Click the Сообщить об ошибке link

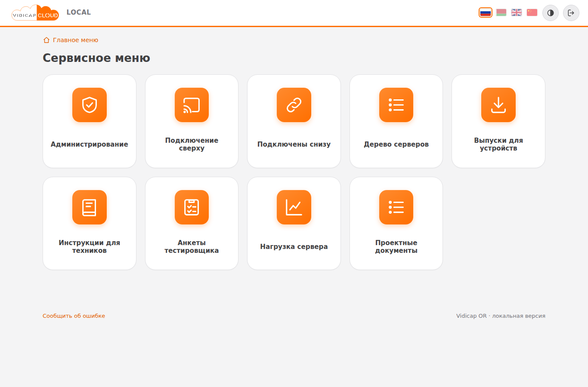coord(74,316)
